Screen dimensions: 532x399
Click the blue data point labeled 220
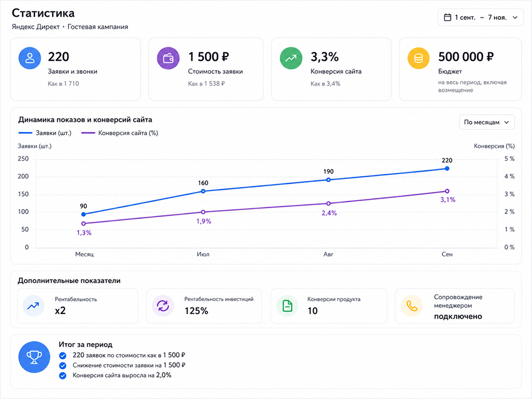tap(447, 168)
